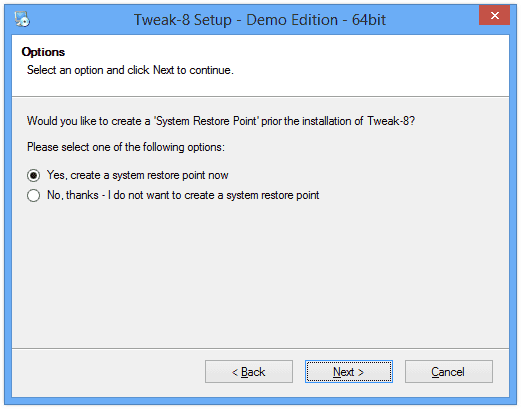Viewport: 521px width, 409px height.
Task: Click the 'System Restore Point' phrase in question
Action: 206,121
